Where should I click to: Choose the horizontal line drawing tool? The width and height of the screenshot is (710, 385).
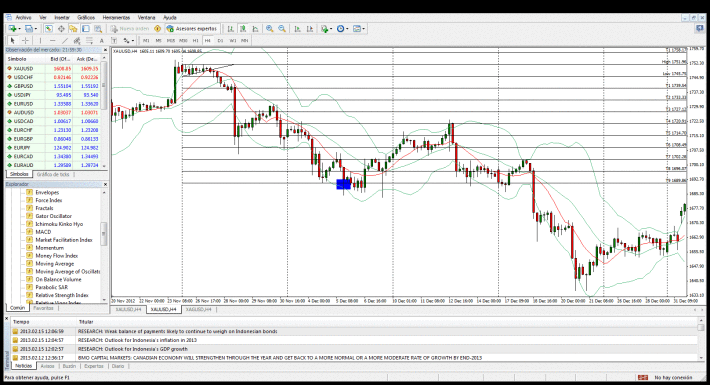pos(53,41)
